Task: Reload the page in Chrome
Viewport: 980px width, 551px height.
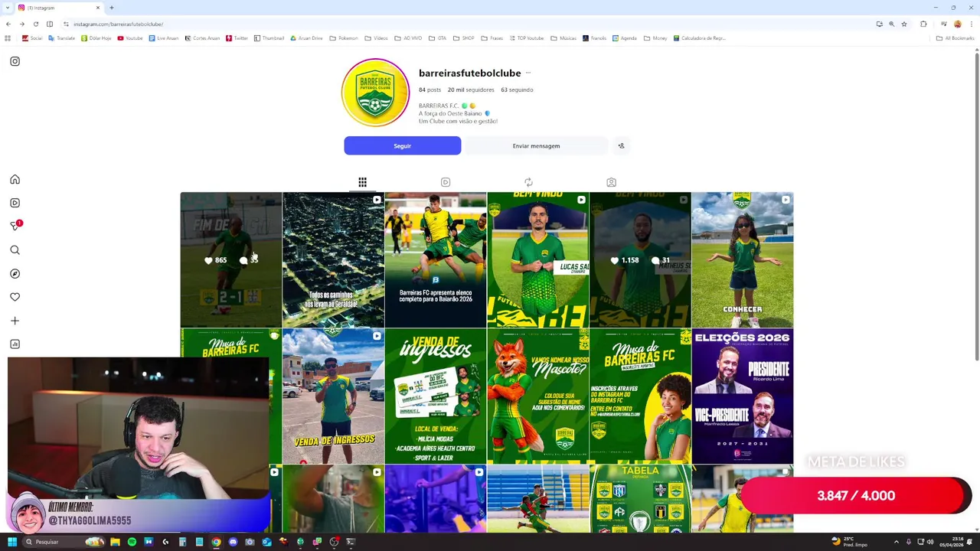Action: [35, 24]
